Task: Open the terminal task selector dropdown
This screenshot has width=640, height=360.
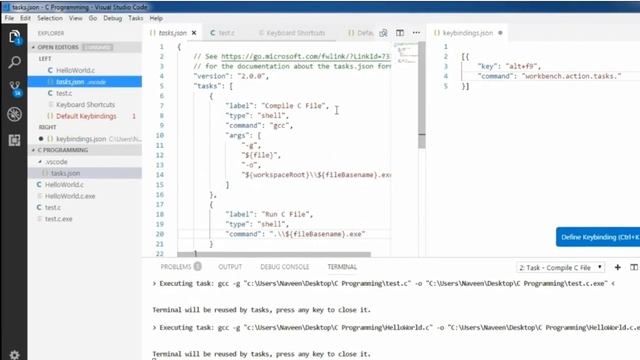Action: 560,267
